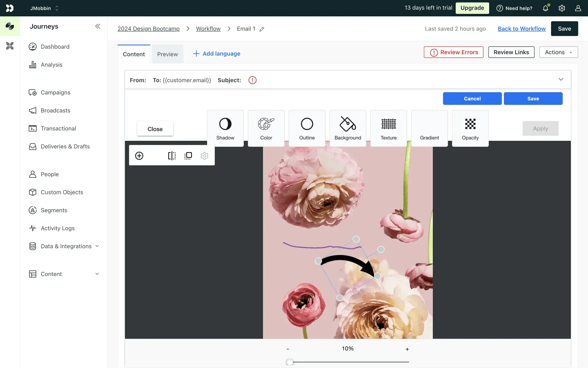Screen dimensions: 588x368
Task: Click the zoom slider handle
Action: pyautogui.click(x=290, y=362)
